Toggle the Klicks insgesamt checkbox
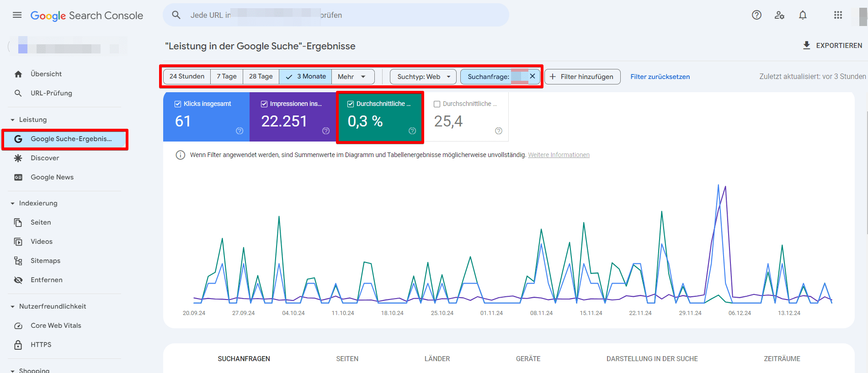The height and width of the screenshot is (373, 868). (x=178, y=104)
